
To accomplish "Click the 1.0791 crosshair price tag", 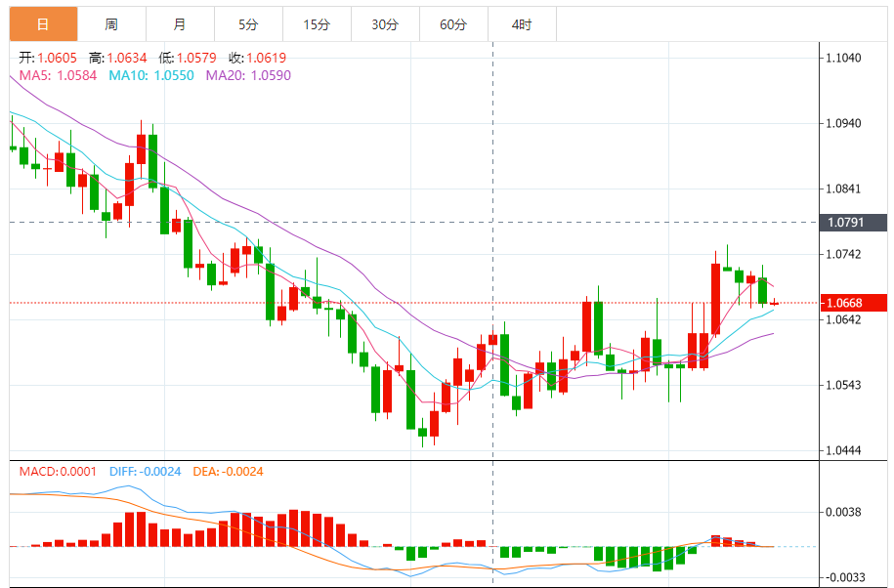I will pos(853,223).
